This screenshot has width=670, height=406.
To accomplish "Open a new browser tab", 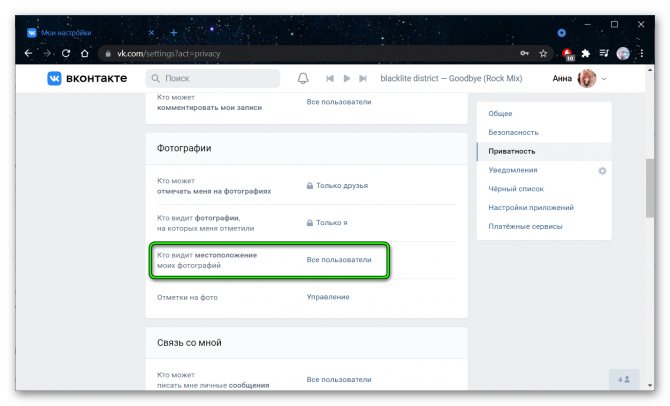I will (173, 32).
